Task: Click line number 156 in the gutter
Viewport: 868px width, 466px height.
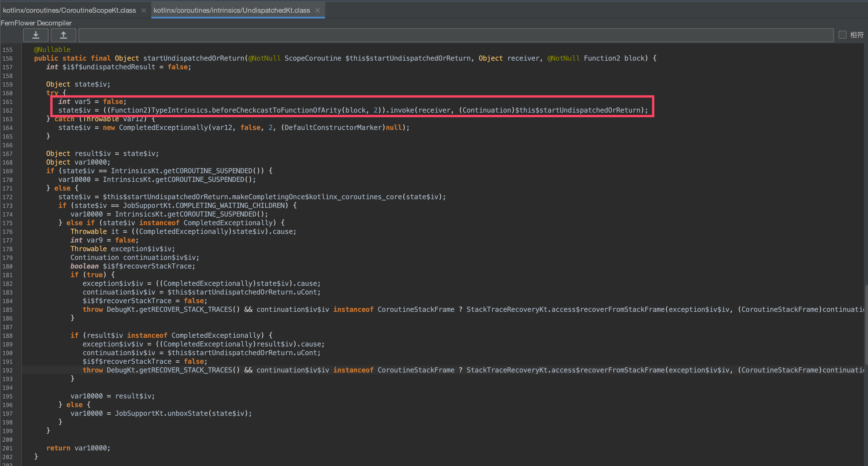Action: pyautogui.click(x=8, y=59)
